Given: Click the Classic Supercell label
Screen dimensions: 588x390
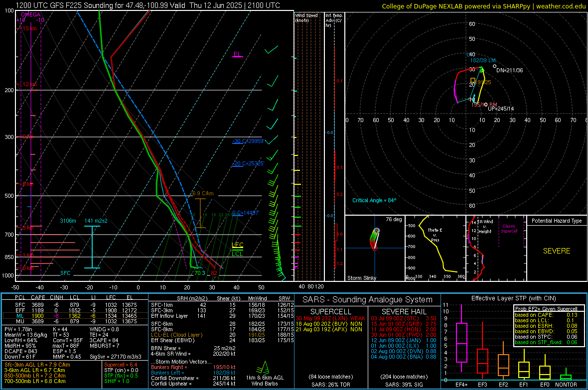Looking at the screenshot, I should tap(509, 229).
